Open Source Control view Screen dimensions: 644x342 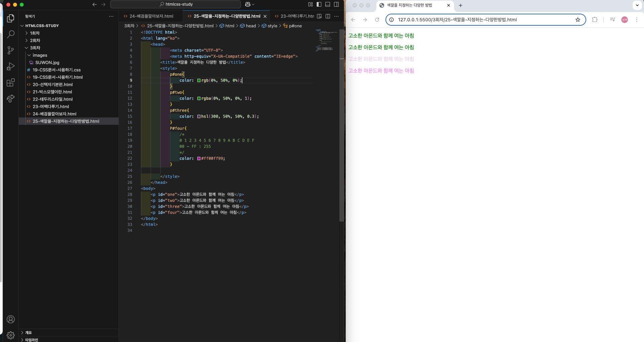click(x=11, y=50)
